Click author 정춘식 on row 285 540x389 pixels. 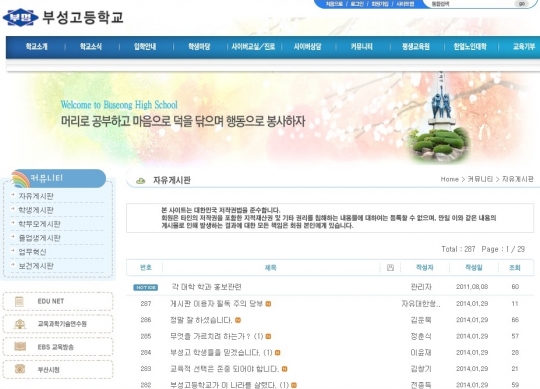pos(421,336)
